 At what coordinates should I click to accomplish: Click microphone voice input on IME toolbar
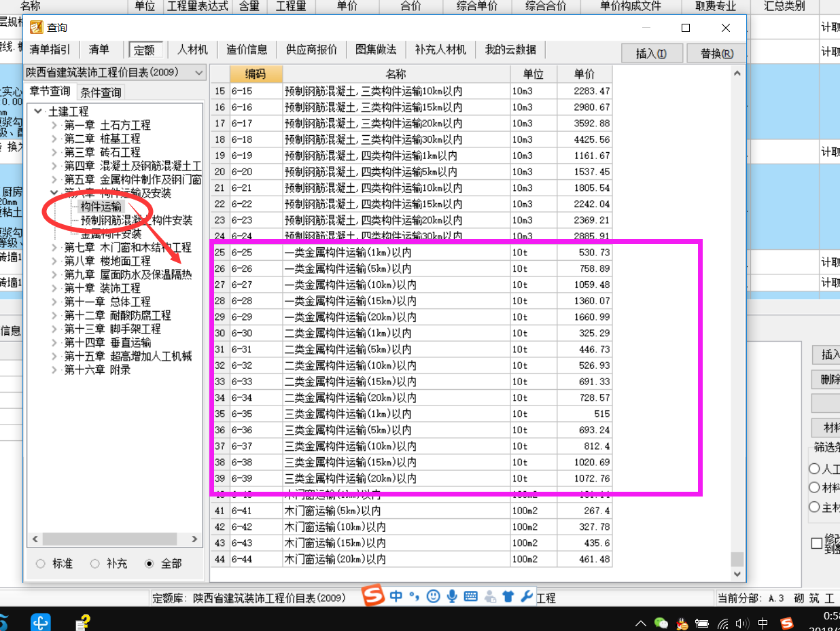pyautogui.click(x=451, y=596)
